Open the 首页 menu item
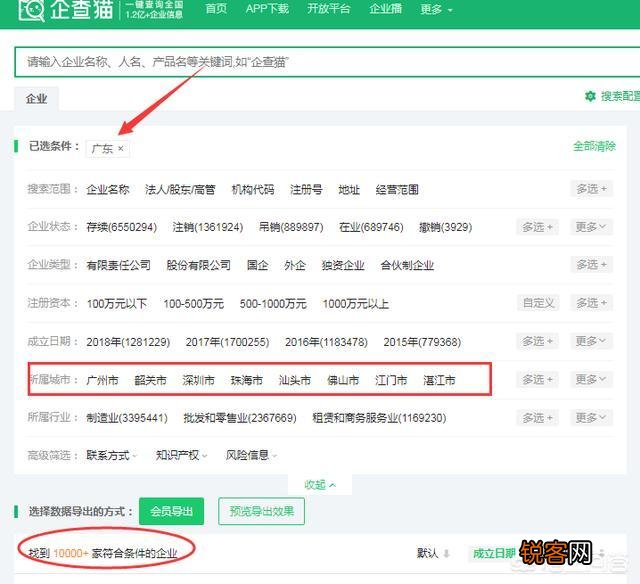Screen dimensions: 640x584 click(x=216, y=9)
